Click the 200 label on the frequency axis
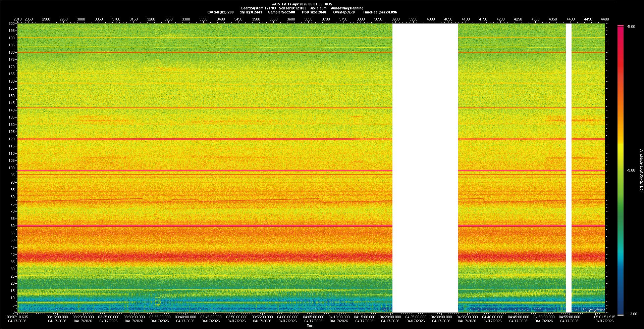This screenshot has width=644, height=329. click(12, 24)
